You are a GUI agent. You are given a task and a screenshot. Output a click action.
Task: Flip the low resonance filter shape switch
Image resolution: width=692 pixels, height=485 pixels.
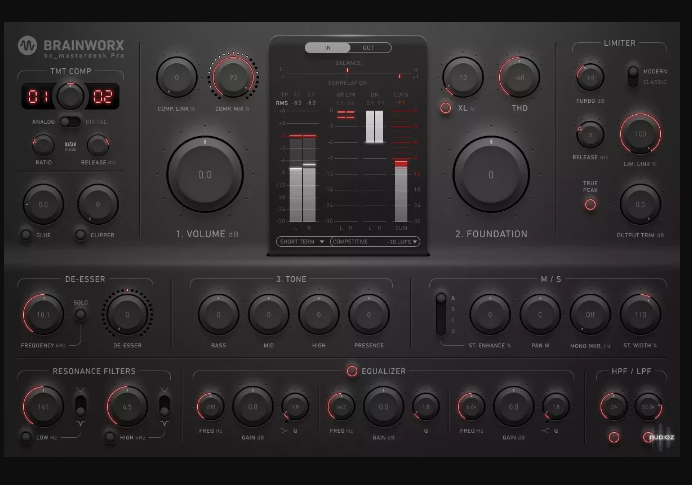[x=80, y=406]
